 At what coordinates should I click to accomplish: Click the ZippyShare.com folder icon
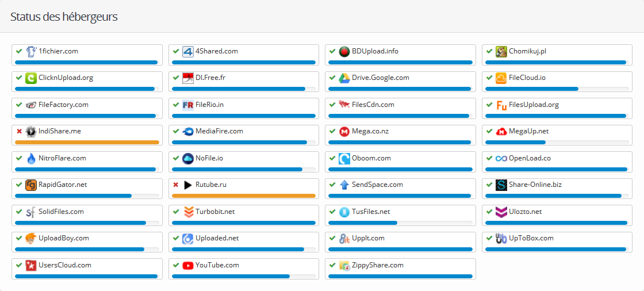pyautogui.click(x=344, y=266)
